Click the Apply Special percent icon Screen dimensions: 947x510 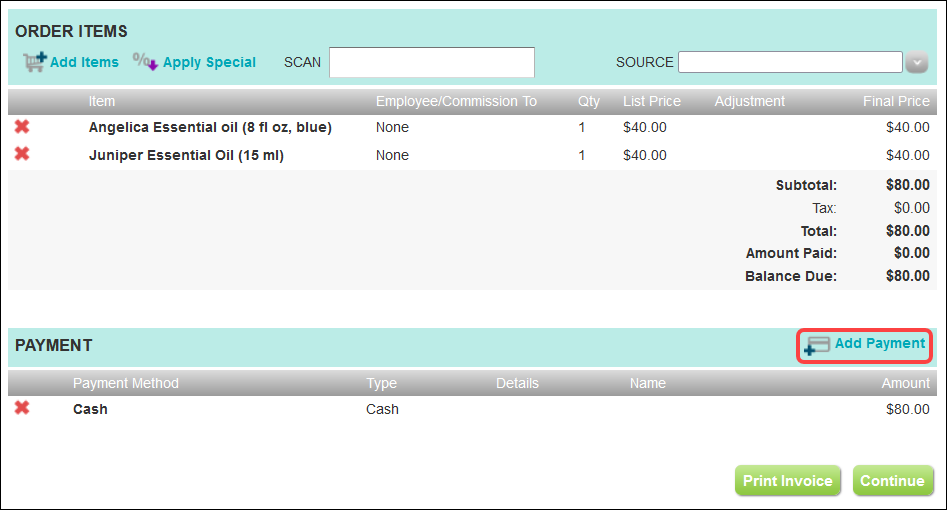pyautogui.click(x=146, y=62)
